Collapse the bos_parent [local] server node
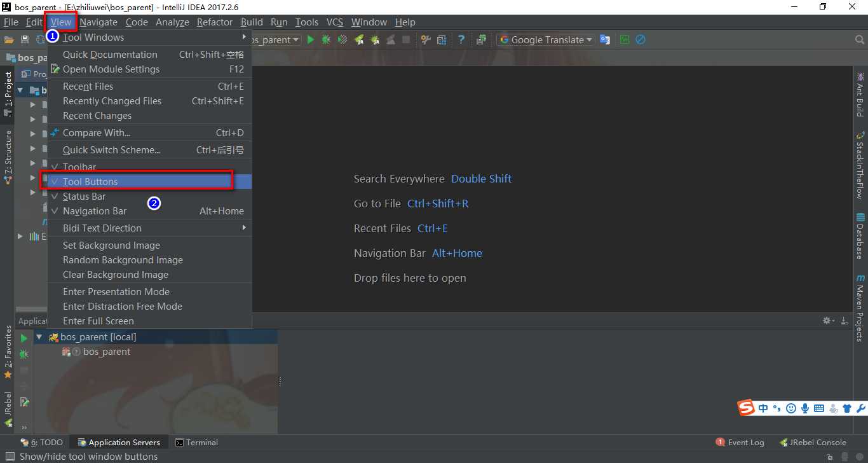 tap(39, 337)
